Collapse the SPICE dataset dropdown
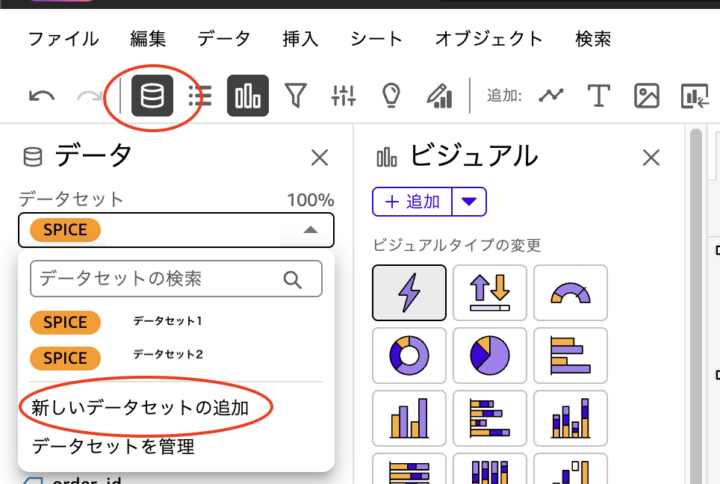This screenshot has width=720, height=484. click(311, 230)
